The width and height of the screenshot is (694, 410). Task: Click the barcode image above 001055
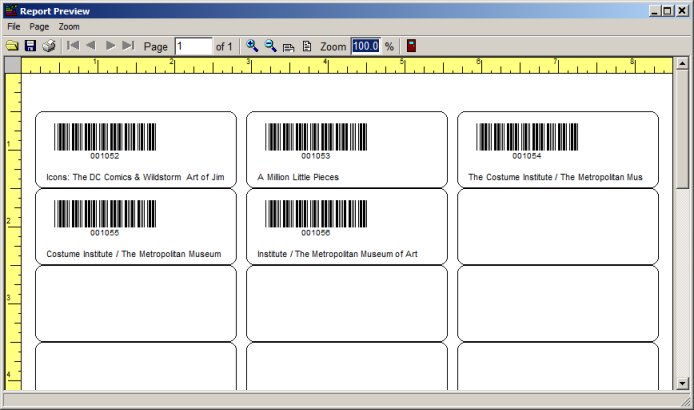[105, 214]
